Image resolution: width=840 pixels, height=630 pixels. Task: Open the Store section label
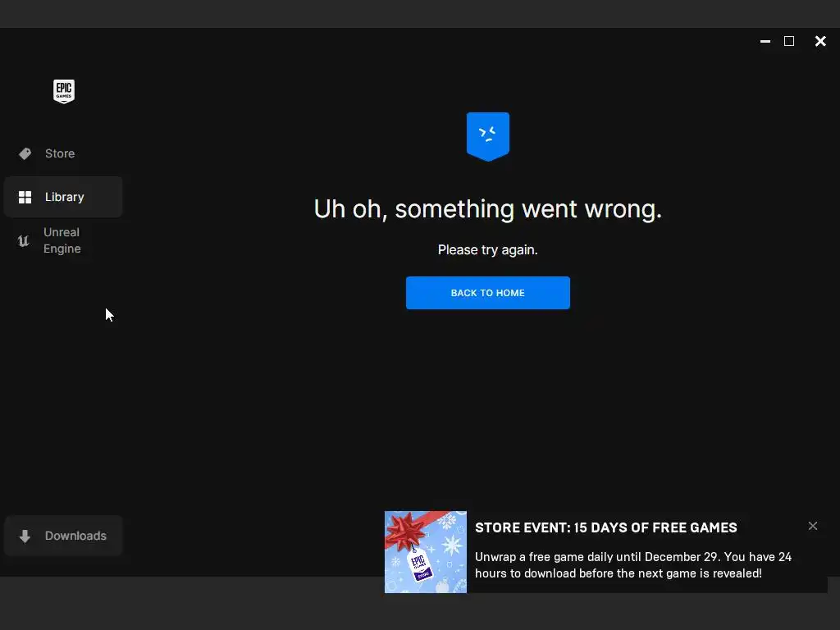60,153
